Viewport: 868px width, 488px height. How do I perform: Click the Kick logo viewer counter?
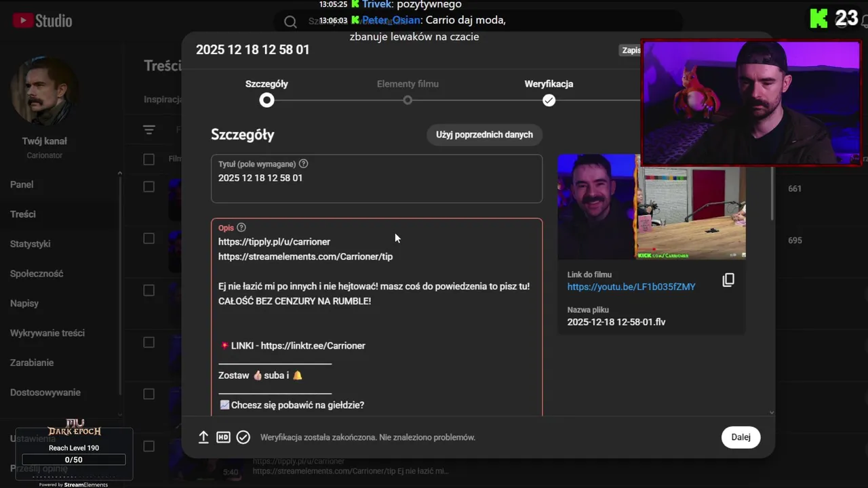pos(835,18)
